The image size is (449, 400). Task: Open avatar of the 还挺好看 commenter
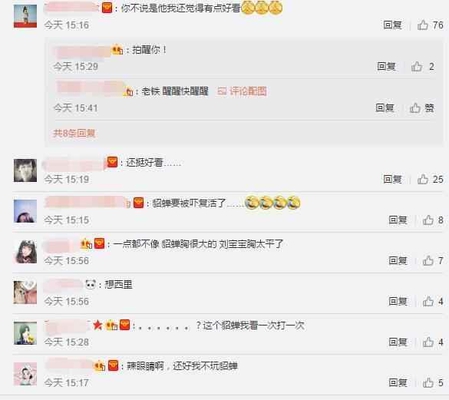(x=25, y=170)
